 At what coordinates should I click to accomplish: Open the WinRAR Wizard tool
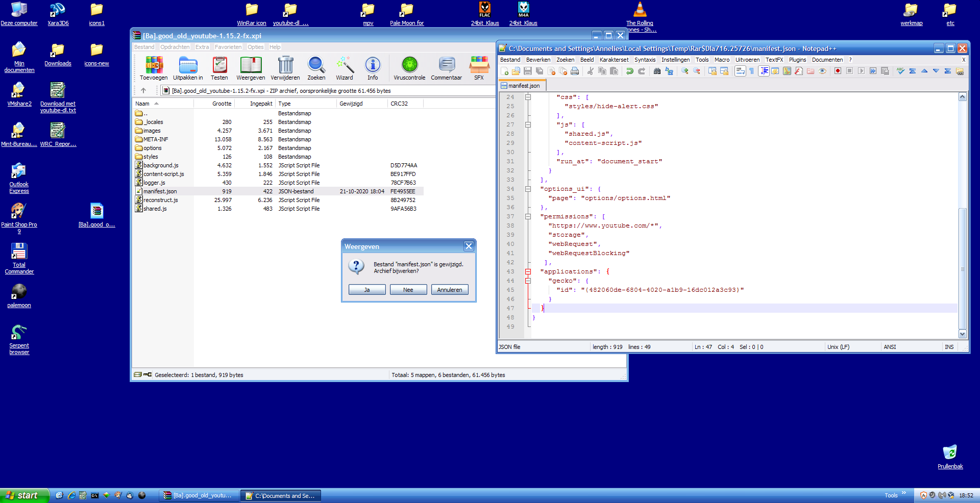(x=345, y=68)
